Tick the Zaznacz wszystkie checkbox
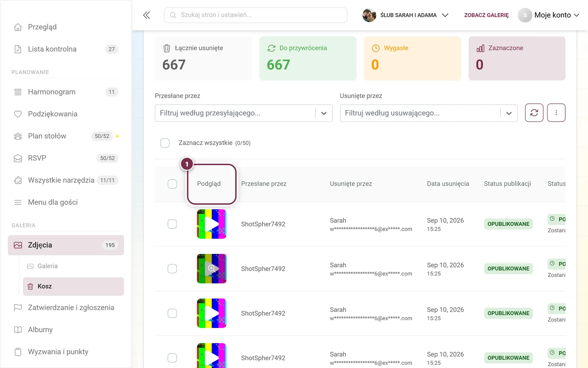This screenshot has width=588, height=368. point(165,143)
